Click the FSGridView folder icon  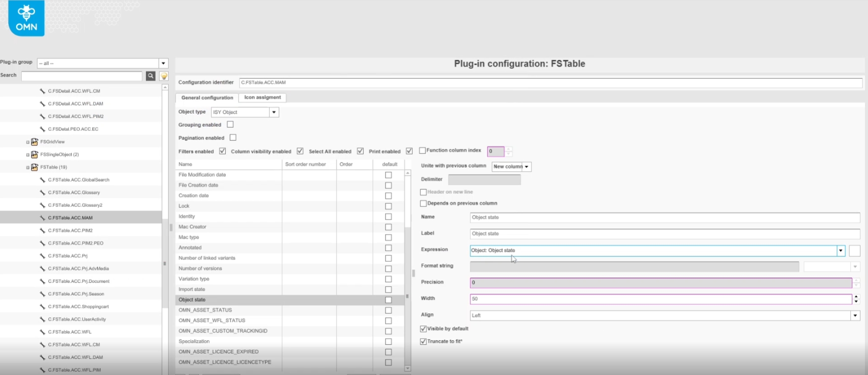tap(34, 142)
